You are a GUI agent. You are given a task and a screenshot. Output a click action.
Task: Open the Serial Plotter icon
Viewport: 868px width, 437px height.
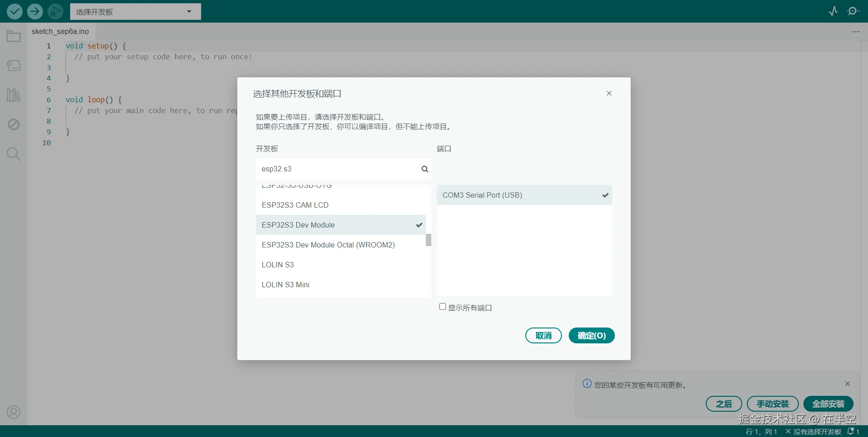[x=833, y=11]
